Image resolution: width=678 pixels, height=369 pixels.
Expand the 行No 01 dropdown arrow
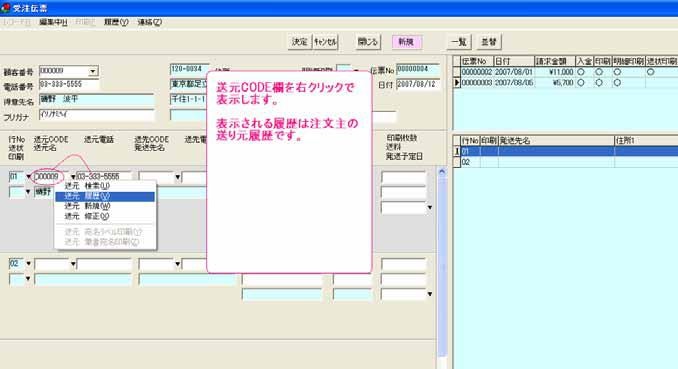(x=29, y=176)
